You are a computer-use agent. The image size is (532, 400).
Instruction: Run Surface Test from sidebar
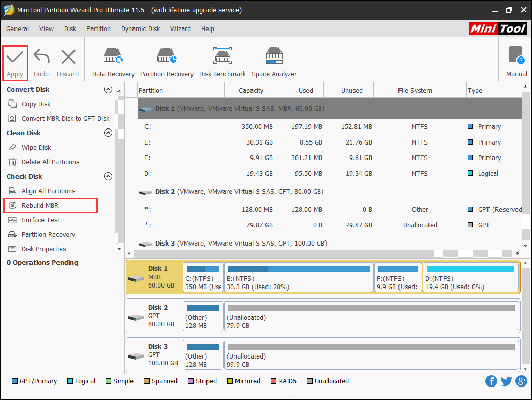coord(41,220)
